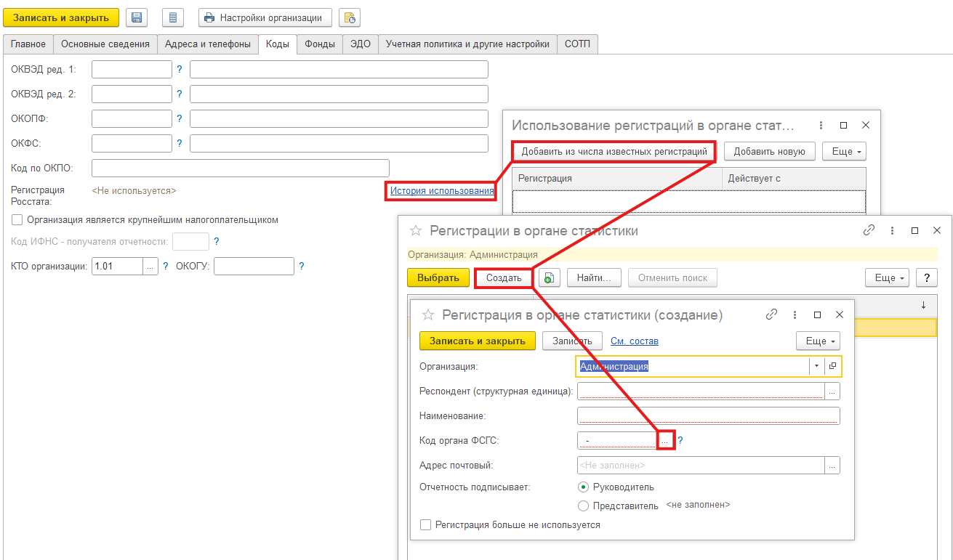Click ellipsis button of Респондент field
Screen dimensions: 953x560
[832, 391]
